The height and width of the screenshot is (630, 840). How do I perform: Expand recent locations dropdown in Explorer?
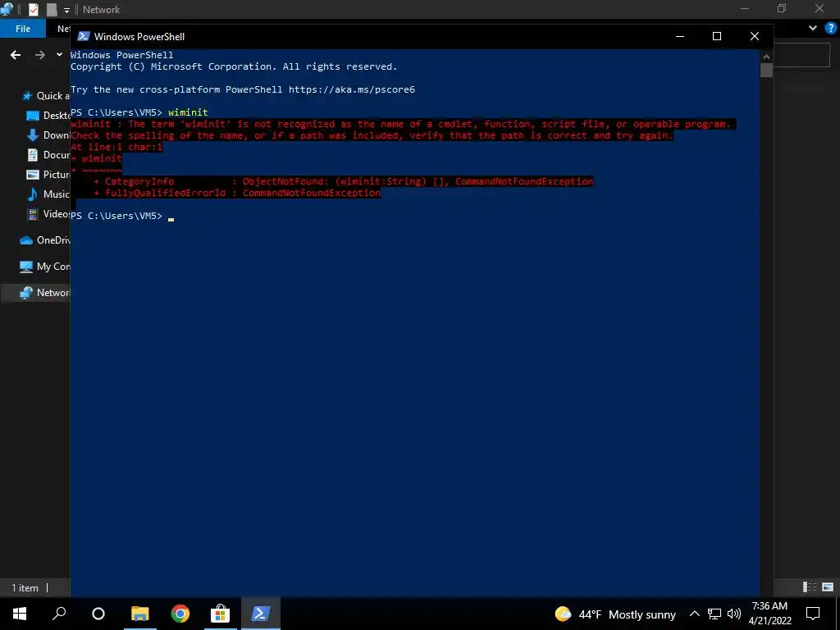coord(59,55)
